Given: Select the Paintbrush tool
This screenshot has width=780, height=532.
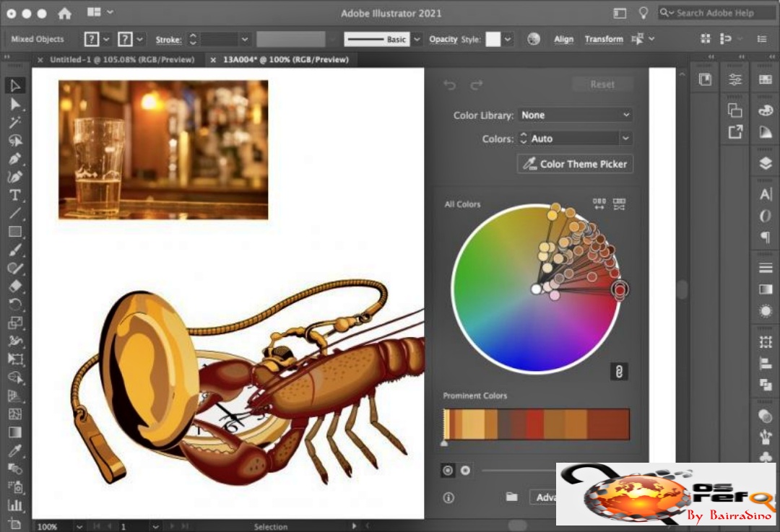Looking at the screenshot, I should 15,250.
